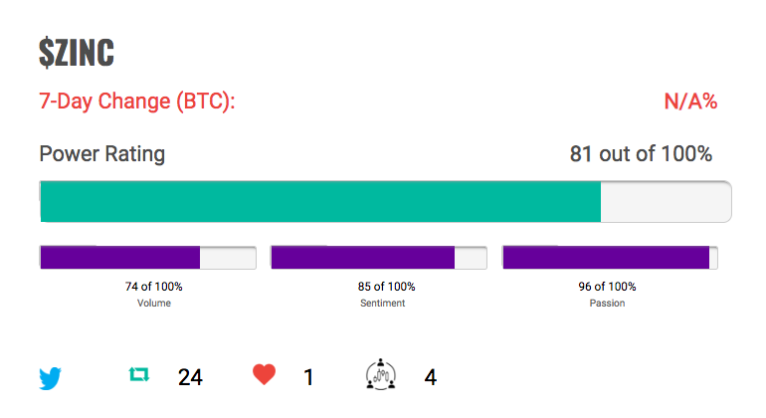Select the likes count 1
This screenshot has height=418, width=766.
pos(308,377)
